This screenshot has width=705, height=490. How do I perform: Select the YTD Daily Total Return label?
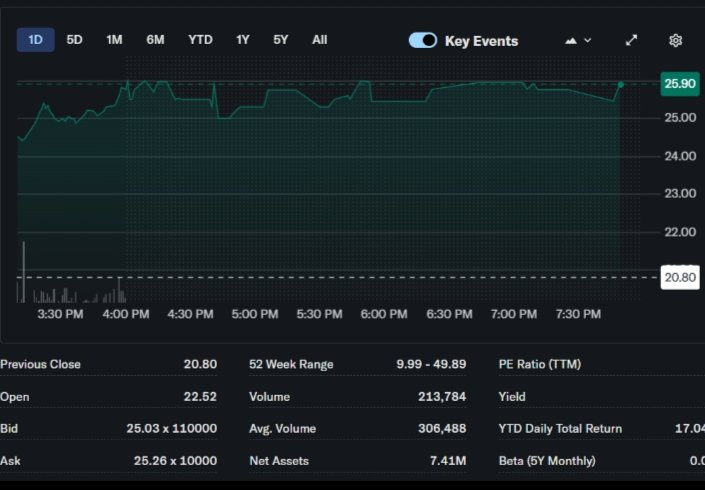[x=560, y=428]
